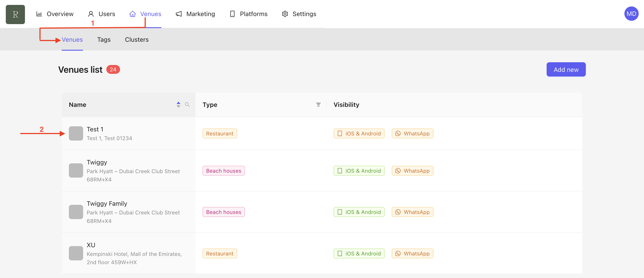Click iOS & Android tag for Twiggy
Image resolution: width=644 pixels, height=278 pixels.
[x=359, y=171]
